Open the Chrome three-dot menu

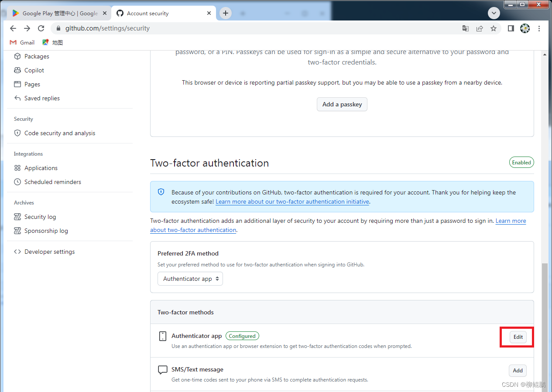point(539,28)
